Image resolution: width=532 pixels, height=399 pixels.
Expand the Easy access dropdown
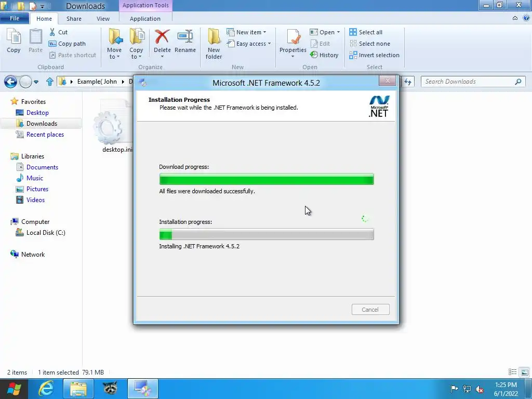(249, 44)
